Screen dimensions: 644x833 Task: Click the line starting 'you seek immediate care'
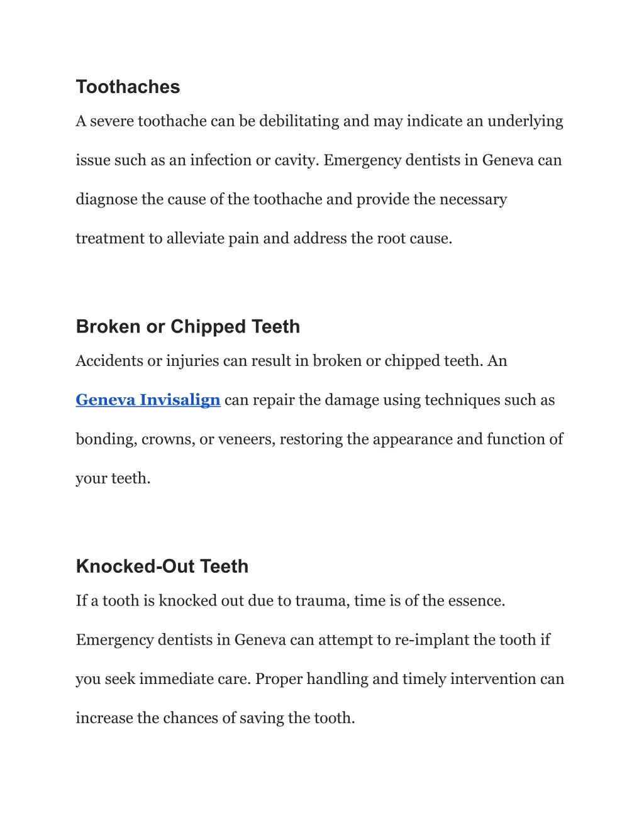coord(320,679)
